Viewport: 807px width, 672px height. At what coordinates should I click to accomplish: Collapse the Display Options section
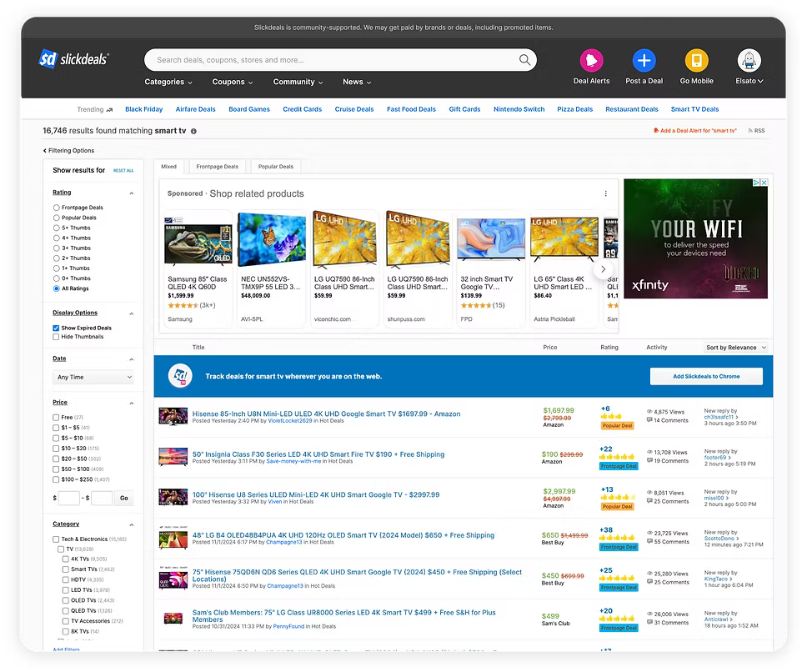(132, 313)
